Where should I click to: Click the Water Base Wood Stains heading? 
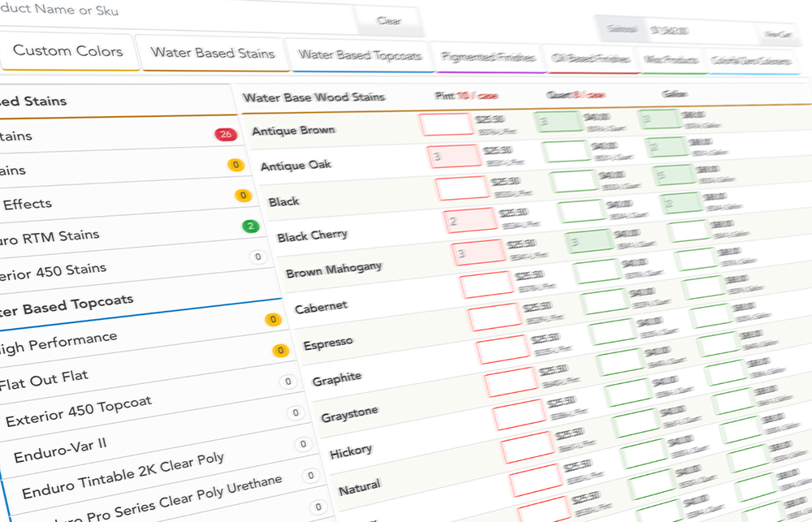point(313,97)
